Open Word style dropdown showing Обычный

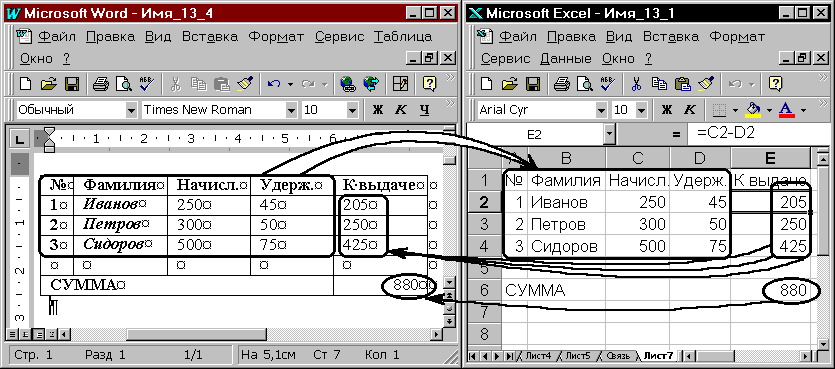coord(131,110)
